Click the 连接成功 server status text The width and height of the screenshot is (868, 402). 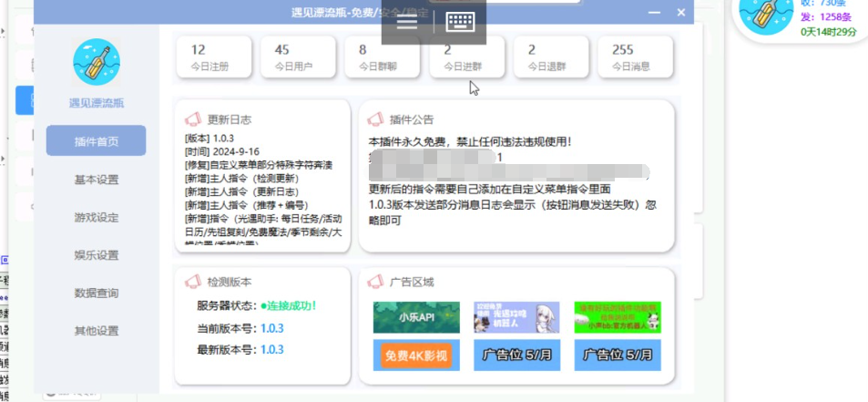[289, 305]
